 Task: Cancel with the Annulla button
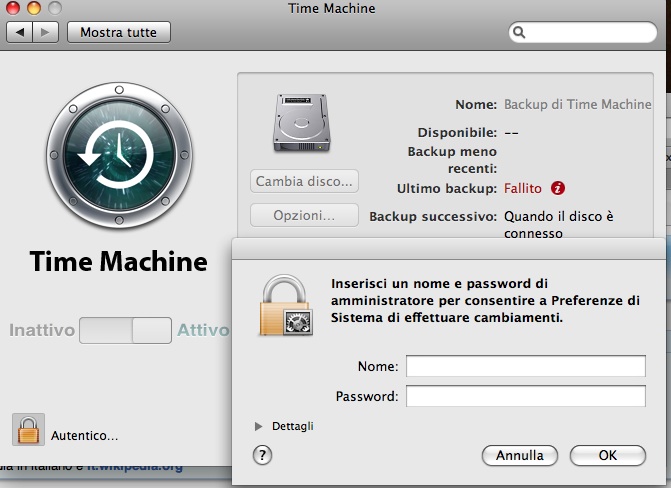pos(520,455)
